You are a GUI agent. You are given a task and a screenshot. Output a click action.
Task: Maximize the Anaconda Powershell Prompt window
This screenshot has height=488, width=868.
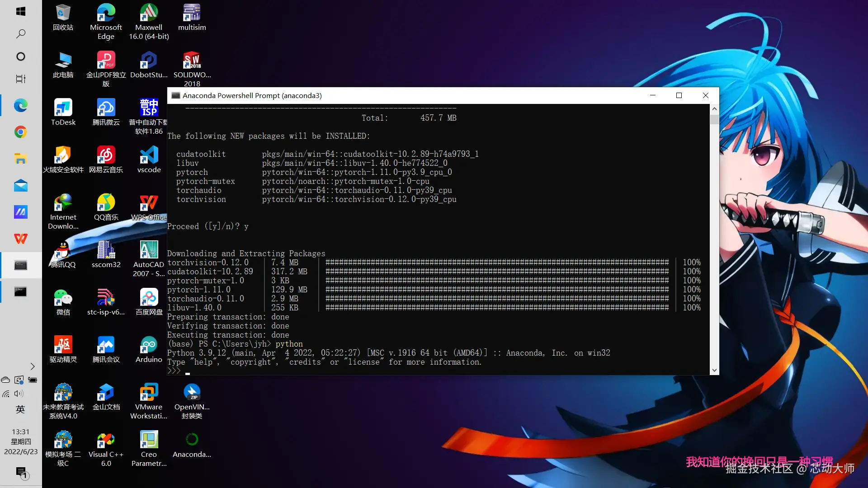tap(679, 95)
